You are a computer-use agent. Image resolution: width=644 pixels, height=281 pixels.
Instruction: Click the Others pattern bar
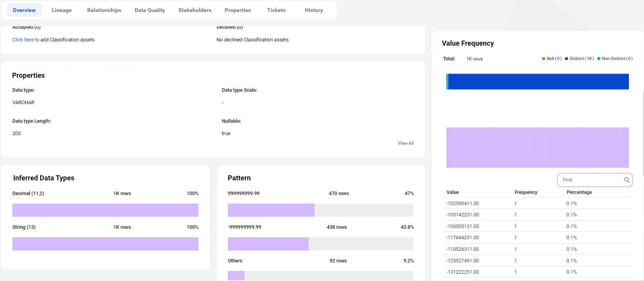pyautogui.click(x=321, y=276)
